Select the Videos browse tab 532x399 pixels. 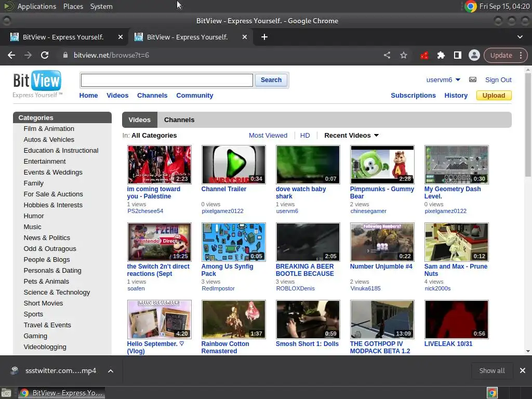(139, 120)
